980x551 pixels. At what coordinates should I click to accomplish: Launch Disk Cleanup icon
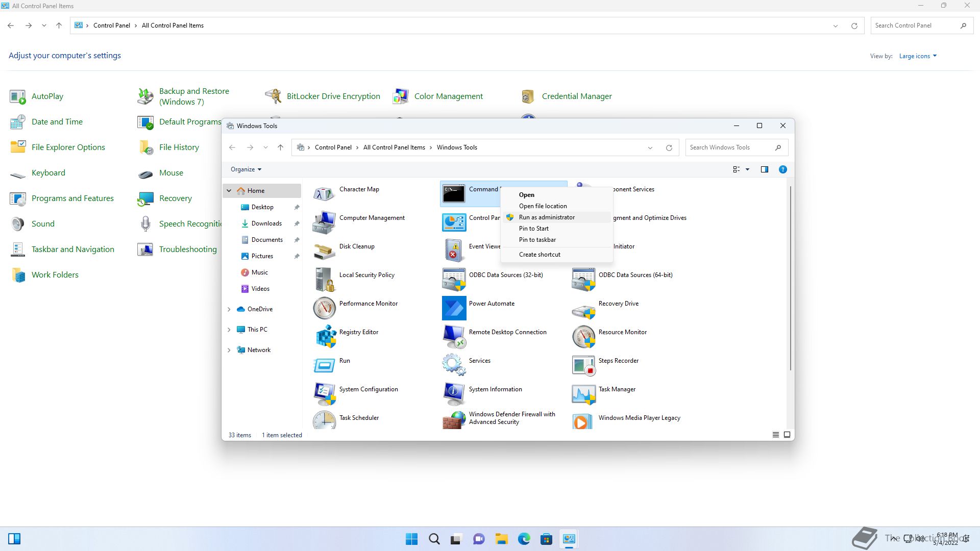tap(324, 251)
